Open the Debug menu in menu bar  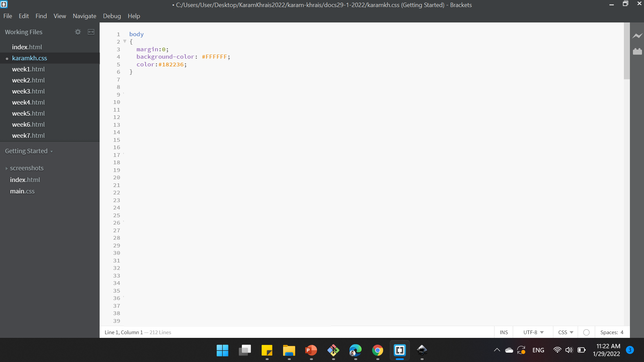click(111, 16)
